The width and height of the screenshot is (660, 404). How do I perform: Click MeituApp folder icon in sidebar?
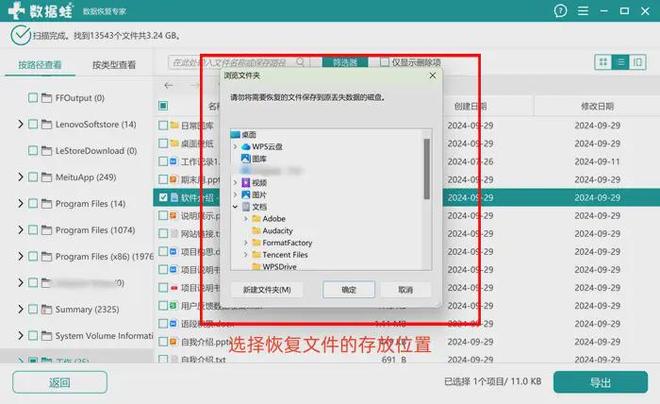point(47,177)
